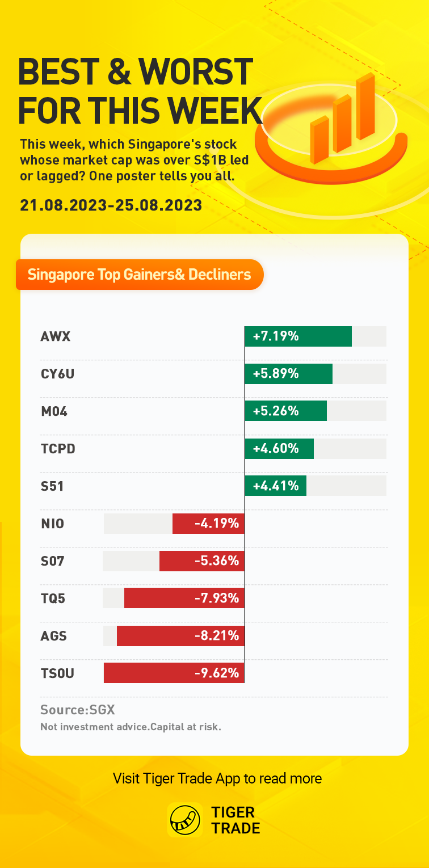The height and width of the screenshot is (868, 429).
Task: Click the red -9.62% TS0U bar
Action: click(x=174, y=673)
